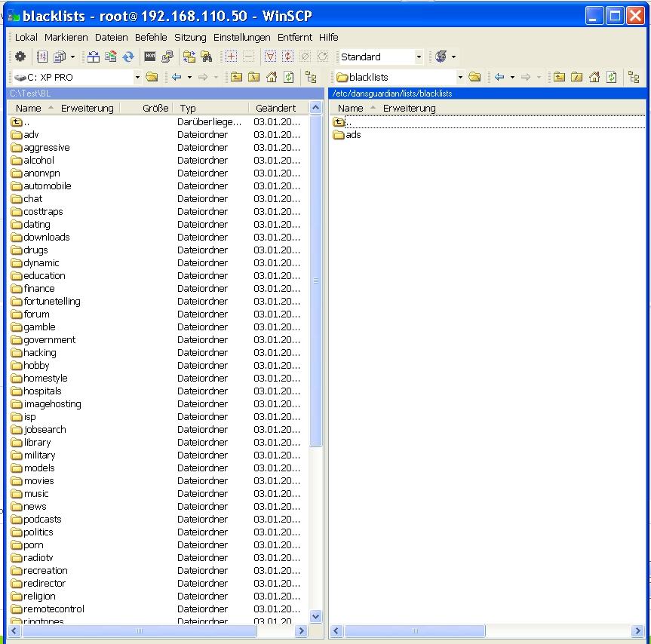Sort local files by Geändert column
651x644 pixels.
(275, 108)
